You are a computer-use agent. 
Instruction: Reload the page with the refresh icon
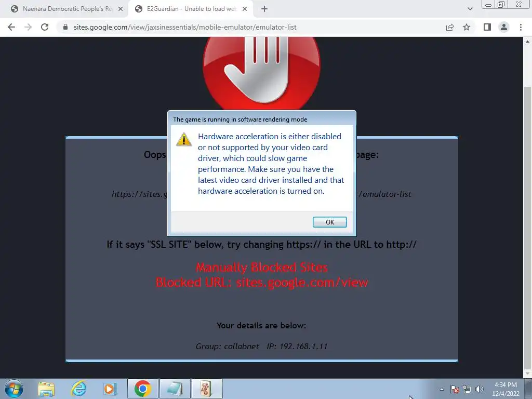45,27
